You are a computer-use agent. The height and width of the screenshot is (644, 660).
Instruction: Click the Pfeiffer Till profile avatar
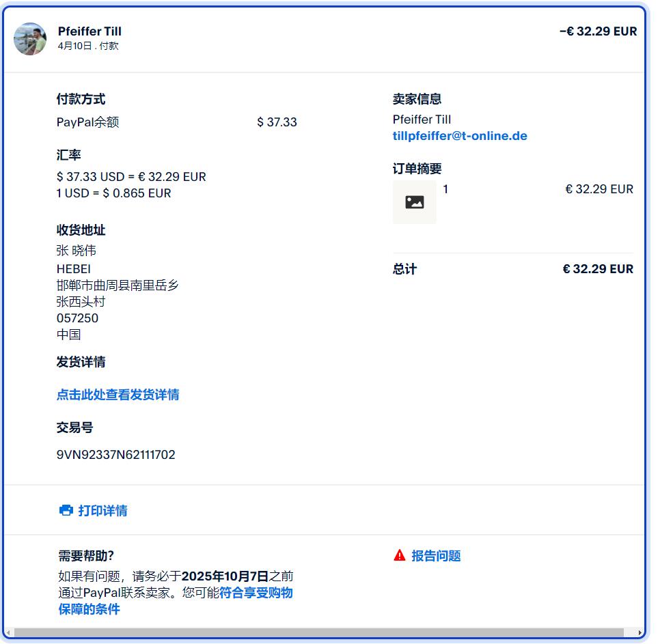pyautogui.click(x=30, y=39)
